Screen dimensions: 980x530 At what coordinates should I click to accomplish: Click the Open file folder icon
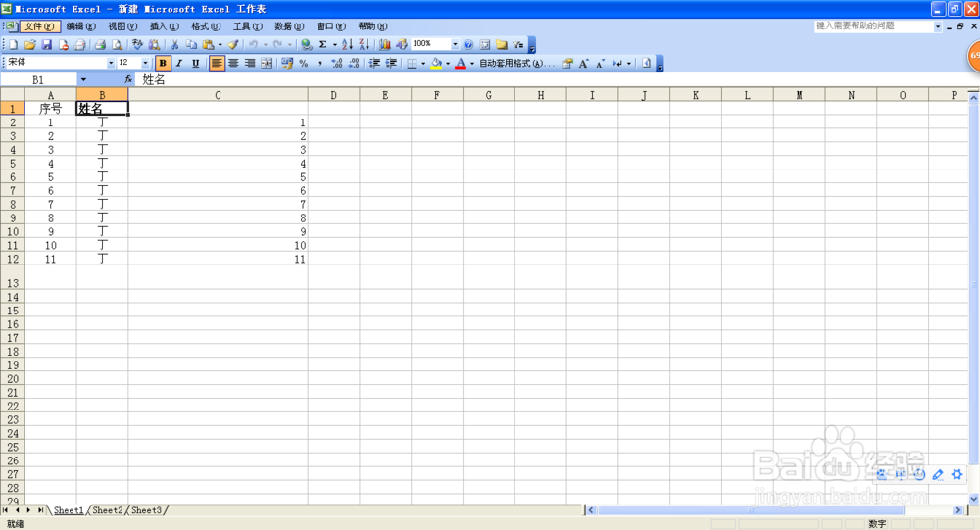point(30,44)
